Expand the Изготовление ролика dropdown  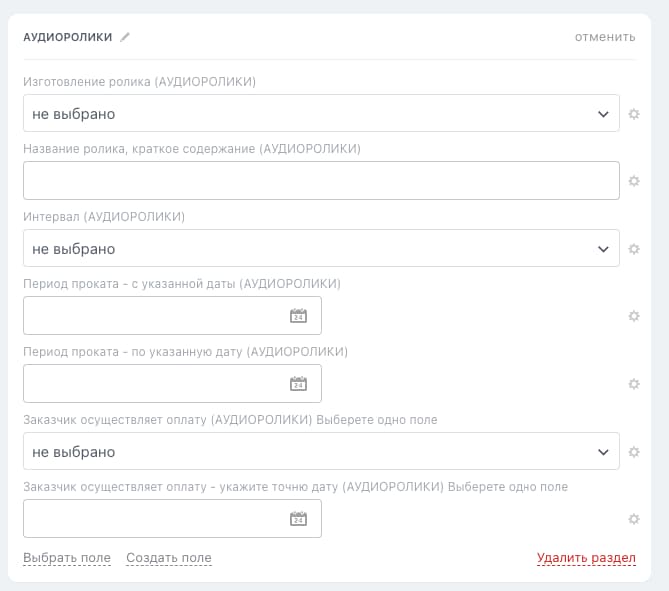pos(321,114)
